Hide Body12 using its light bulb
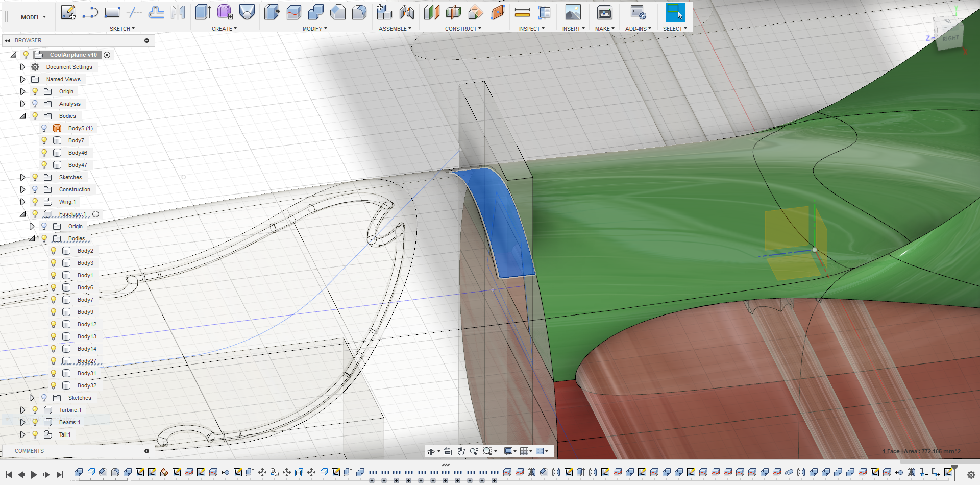Viewport: 980px width, 485px height. point(54,324)
